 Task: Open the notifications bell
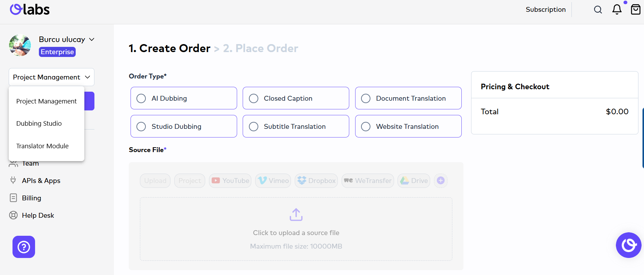pos(617,9)
